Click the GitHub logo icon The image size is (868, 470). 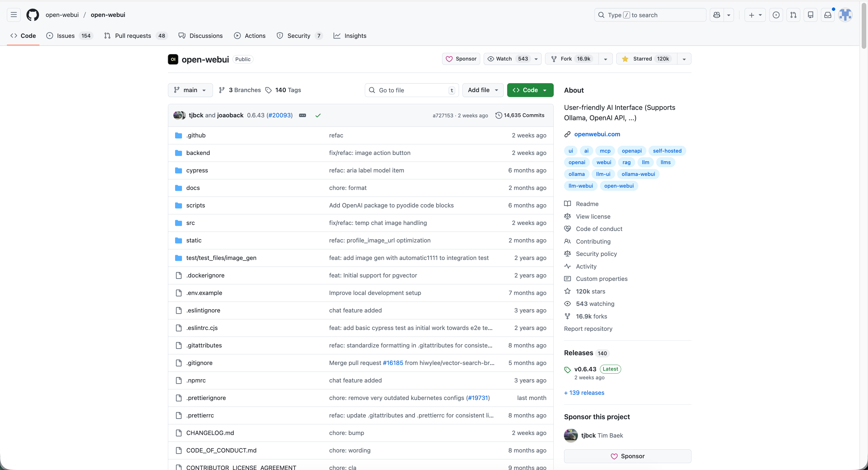[33, 15]
